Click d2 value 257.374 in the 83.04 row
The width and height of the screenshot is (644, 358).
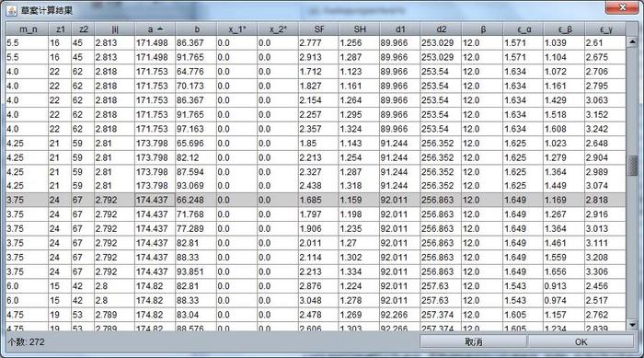pos(441,315)
